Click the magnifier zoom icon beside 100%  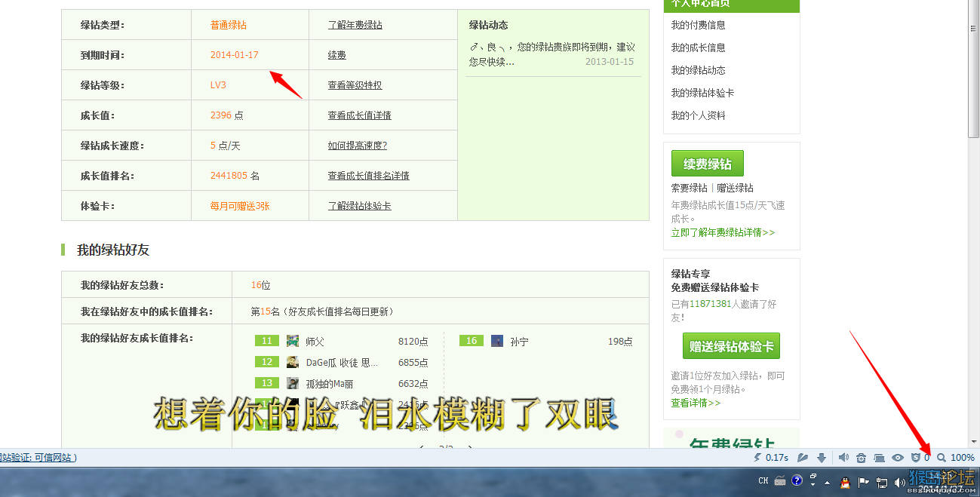[x=941, y=458]
